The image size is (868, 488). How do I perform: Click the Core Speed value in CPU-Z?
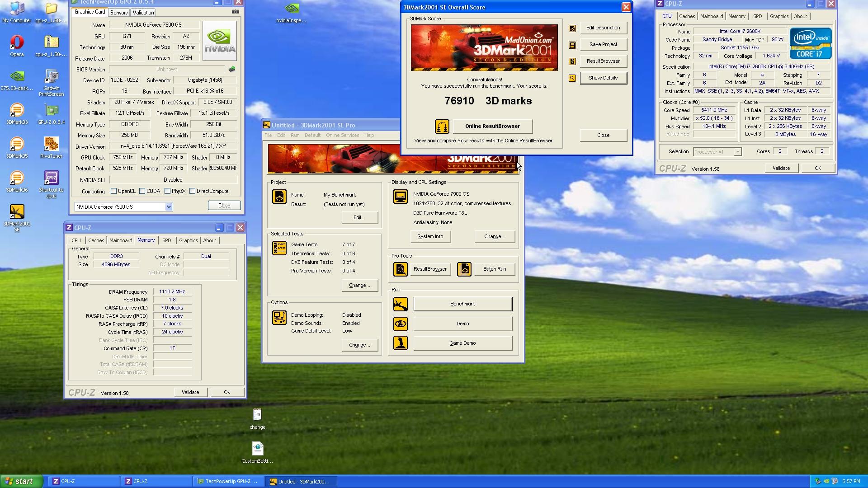tap(714, 110)
